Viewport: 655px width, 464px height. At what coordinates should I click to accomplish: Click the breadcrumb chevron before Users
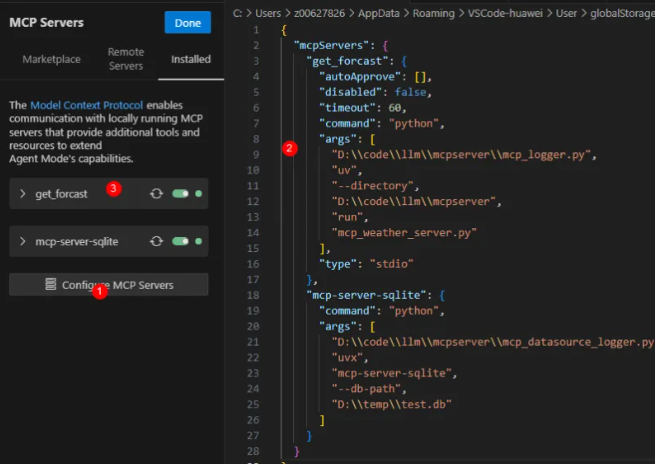click(250, 13)
